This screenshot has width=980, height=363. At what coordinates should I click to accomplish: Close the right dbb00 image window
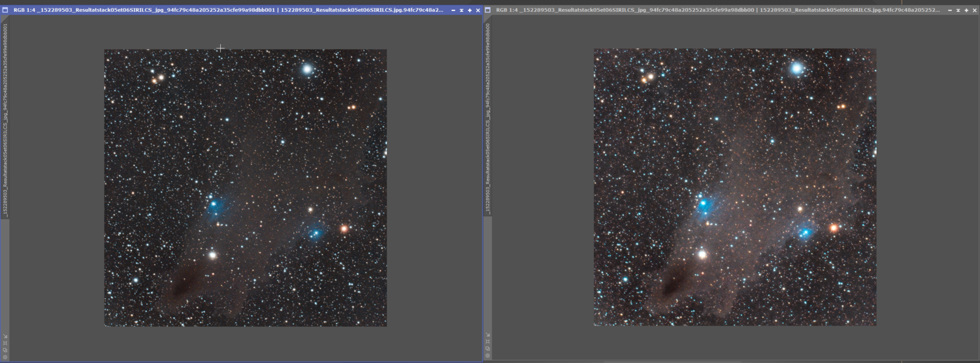tap(974, 10)
